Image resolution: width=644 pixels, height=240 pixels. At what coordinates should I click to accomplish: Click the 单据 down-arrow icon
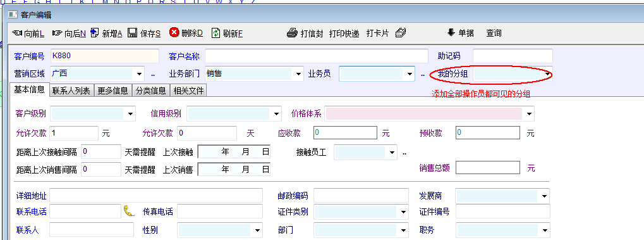pos(451,32)
